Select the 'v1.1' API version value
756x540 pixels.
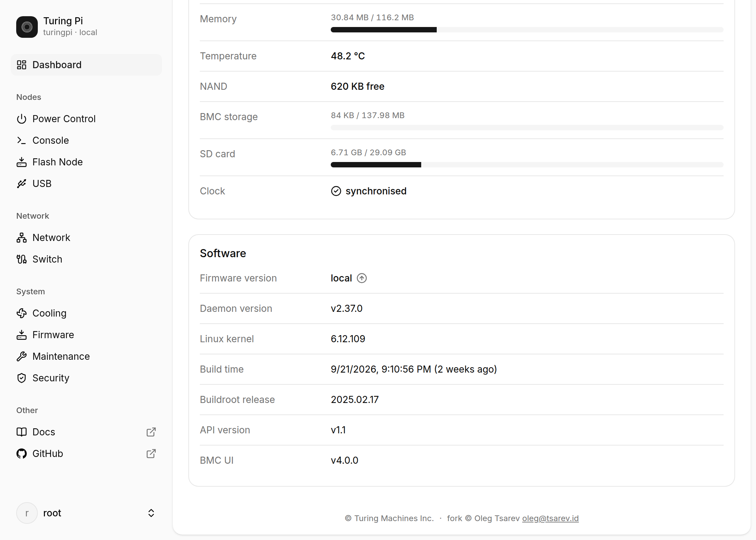coord(338,430)
